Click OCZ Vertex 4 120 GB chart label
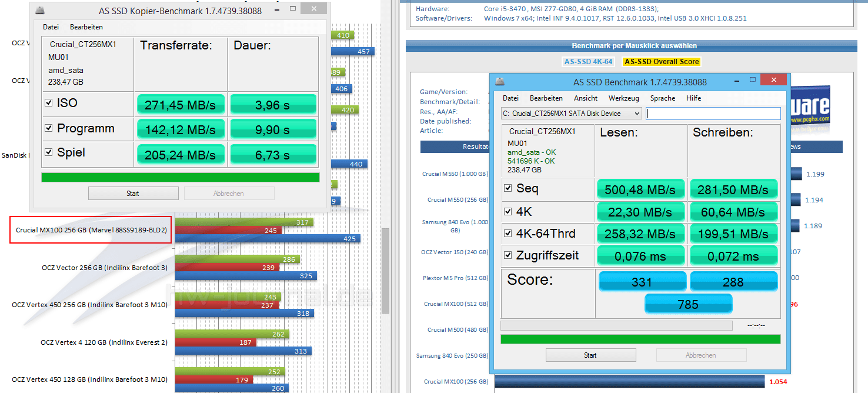The height and width of the screenshot is (393, 868). (x=104, y=342)
